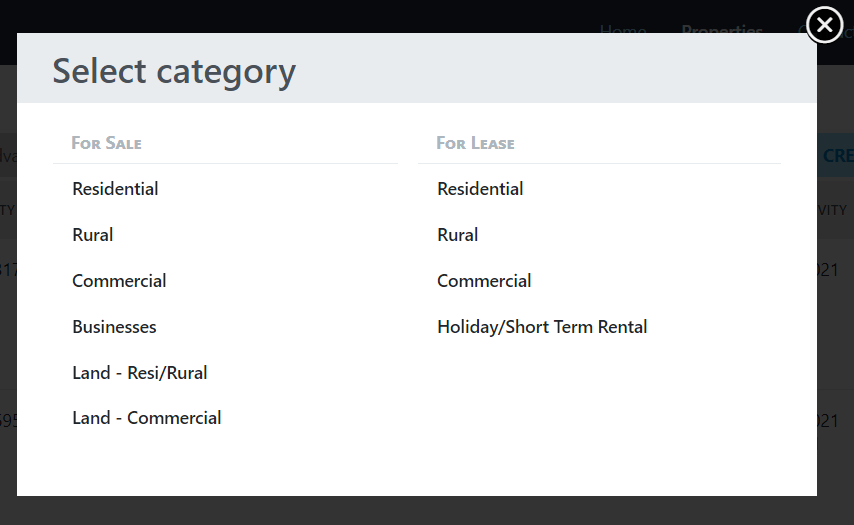Choose Land - Resi/Rural category
The image size is (854, 525).
(x=140, y=373)
